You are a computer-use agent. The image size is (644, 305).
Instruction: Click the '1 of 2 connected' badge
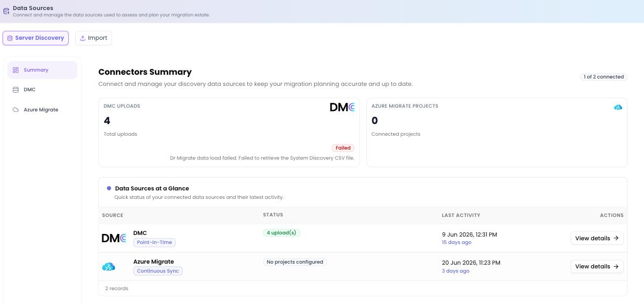604,77
